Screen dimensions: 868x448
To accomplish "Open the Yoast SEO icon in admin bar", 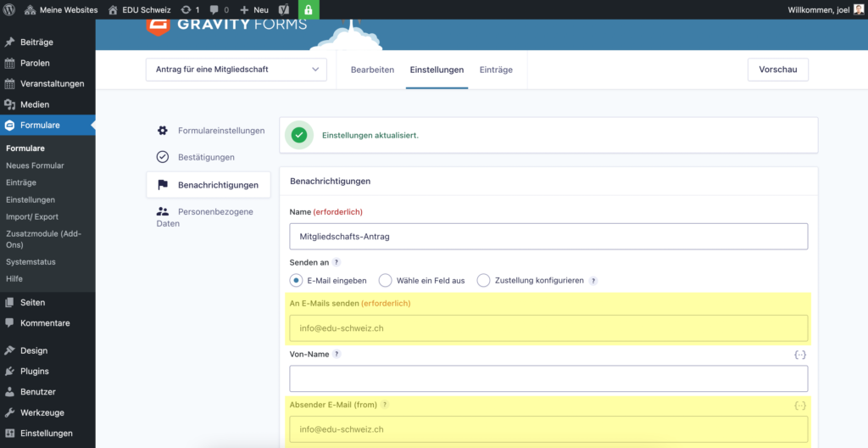I will (287, 9).
